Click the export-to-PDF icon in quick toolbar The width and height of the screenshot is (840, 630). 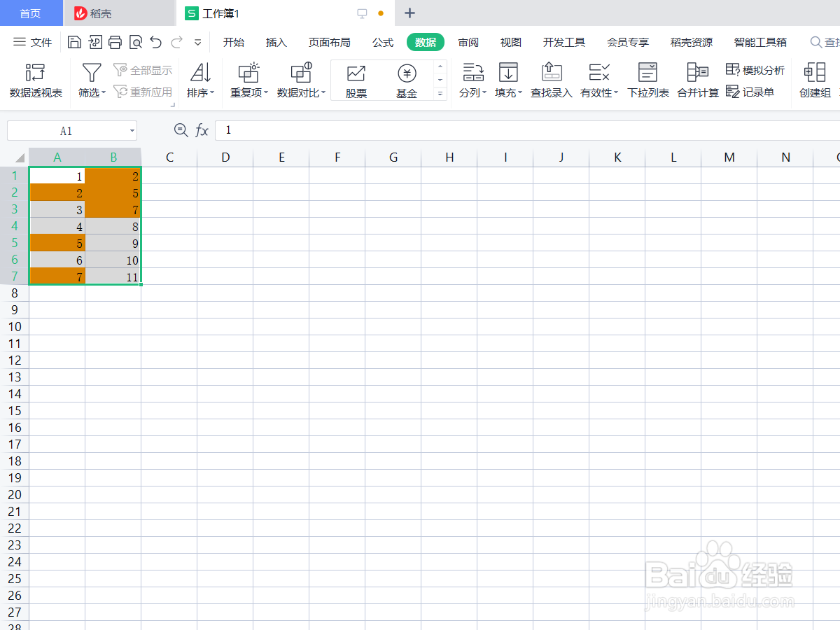(94, 43)
